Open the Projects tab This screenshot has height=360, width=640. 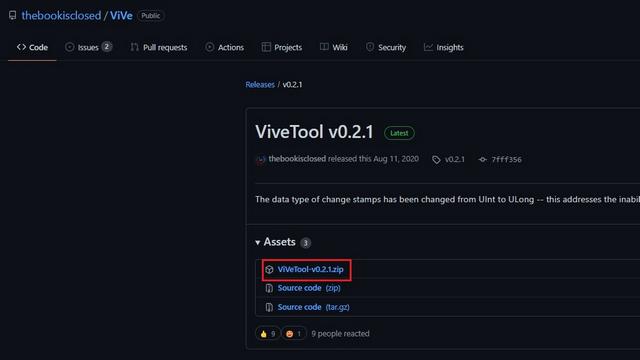(x=282, y=47)
